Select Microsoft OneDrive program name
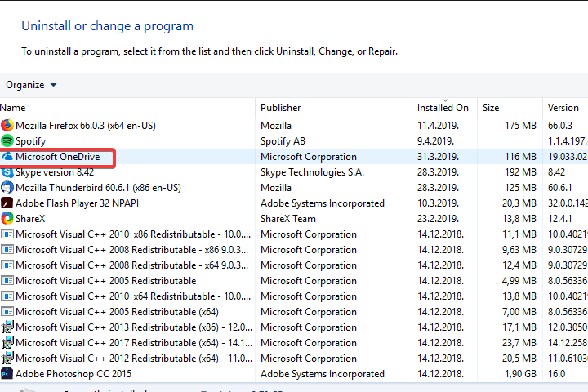 pos(58,157)
